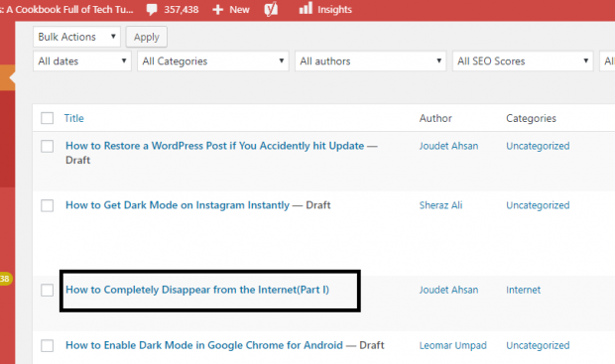Open the All authors dropdown

[x=371, y=61]
